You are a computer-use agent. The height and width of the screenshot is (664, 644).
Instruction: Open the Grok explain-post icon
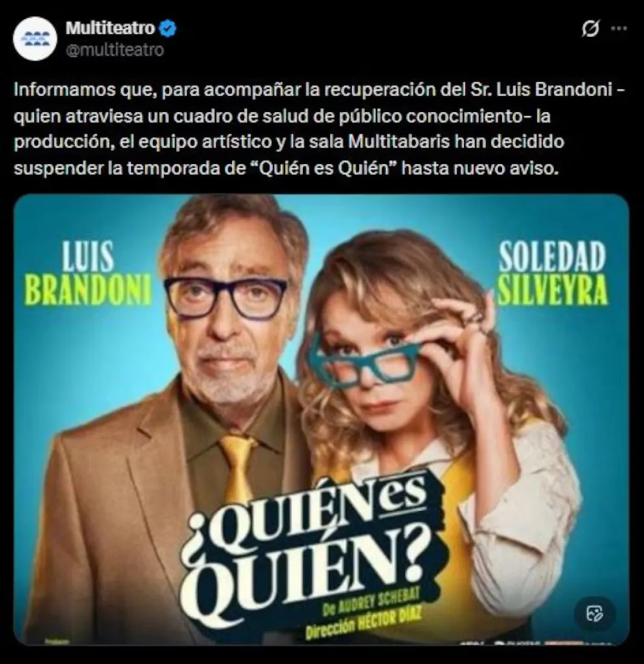pyautogui.click(x=591, y=29)
